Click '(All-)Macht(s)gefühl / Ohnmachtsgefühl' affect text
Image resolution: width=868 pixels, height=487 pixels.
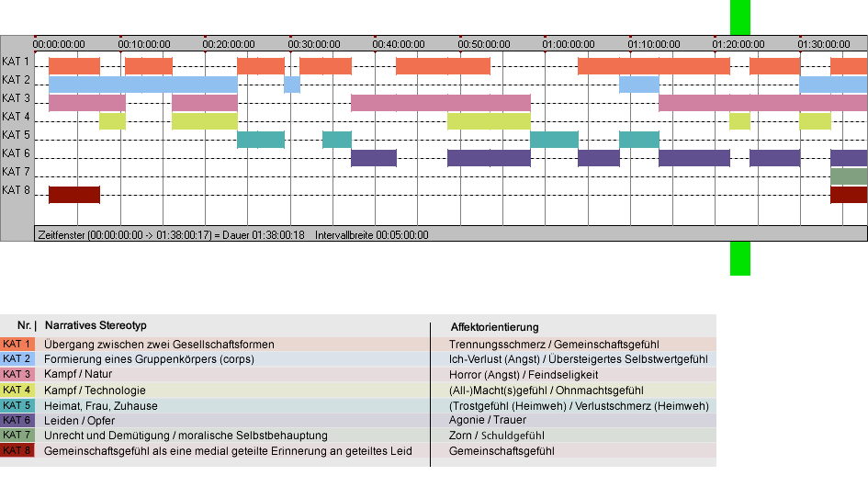(x=547, y=390)
